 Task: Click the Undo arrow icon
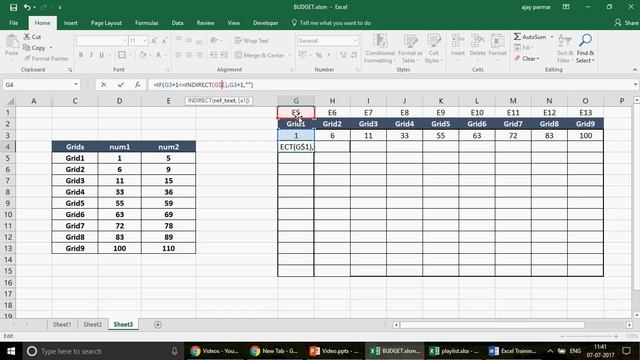pos(27,7)
